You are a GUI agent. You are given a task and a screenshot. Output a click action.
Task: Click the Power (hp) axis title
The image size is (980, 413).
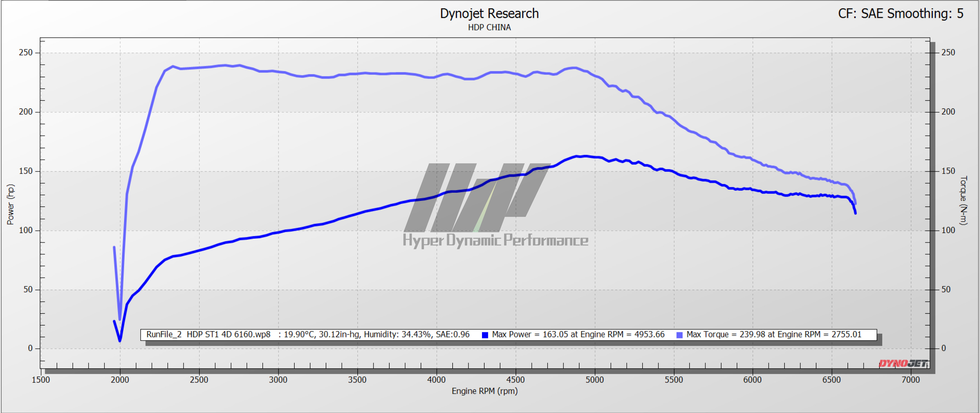[10, 205]
